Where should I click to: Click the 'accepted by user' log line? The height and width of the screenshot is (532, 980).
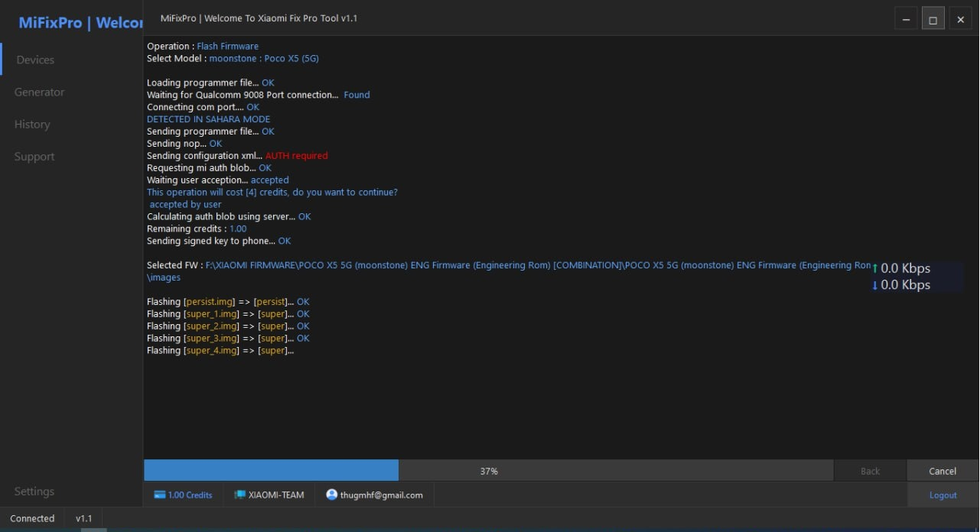tap(185, 205)
